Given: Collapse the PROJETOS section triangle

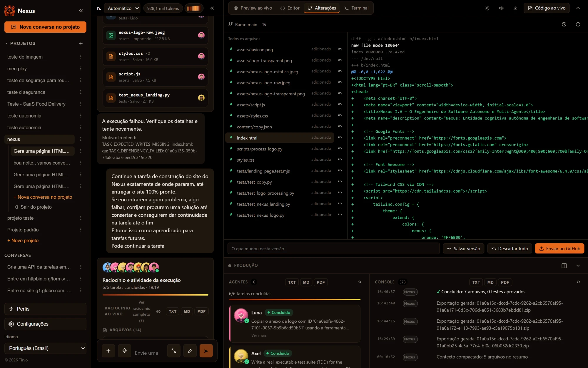Looking at the screenshot, I should pyautogui.click(x=6, y=43).
